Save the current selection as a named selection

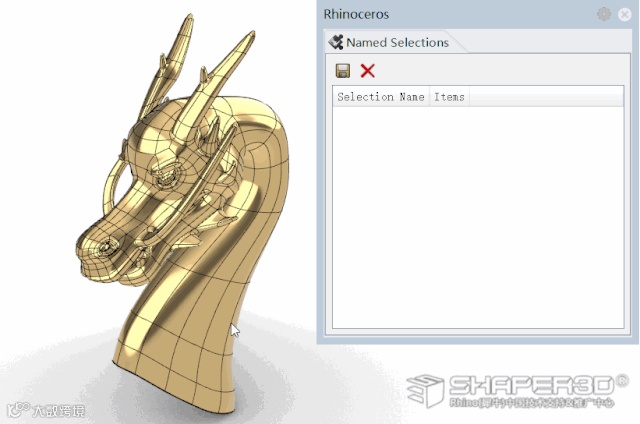[x=342, y=71]
